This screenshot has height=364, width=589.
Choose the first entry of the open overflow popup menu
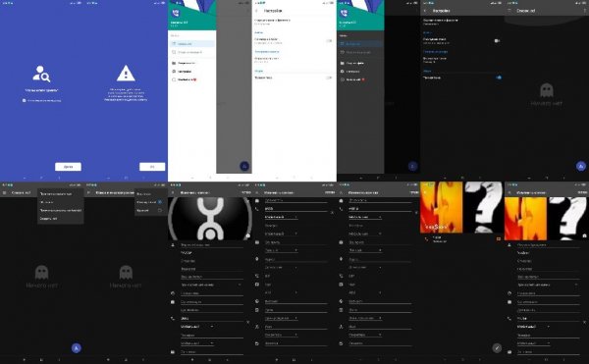click(x=61, y=194)
